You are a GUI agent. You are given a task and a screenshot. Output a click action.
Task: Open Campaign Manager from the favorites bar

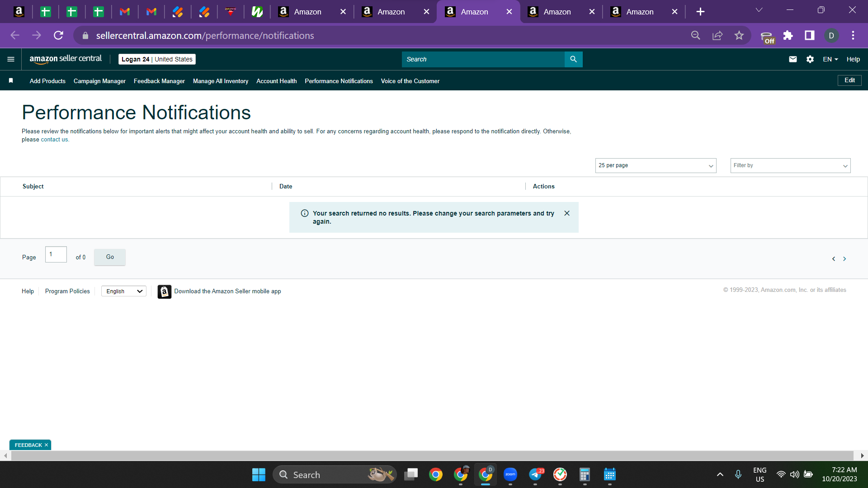[x=99, y=81]
